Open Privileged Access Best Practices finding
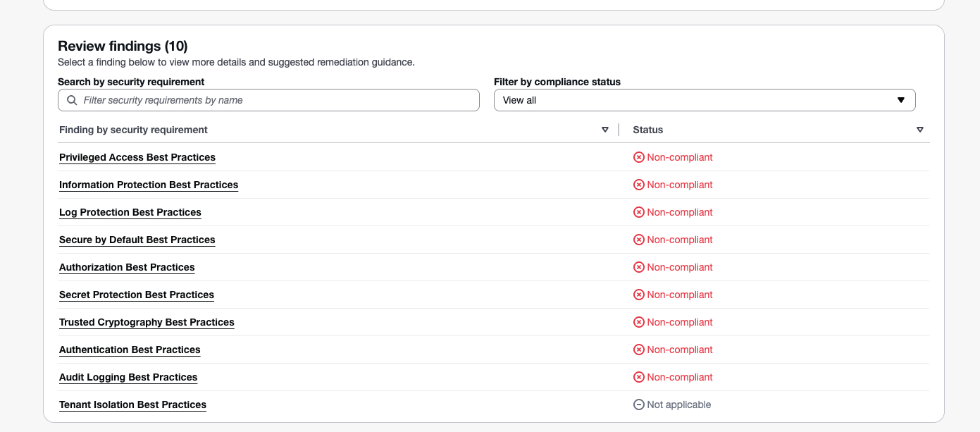This screenshot has height=432, width=980. point(137,157)
